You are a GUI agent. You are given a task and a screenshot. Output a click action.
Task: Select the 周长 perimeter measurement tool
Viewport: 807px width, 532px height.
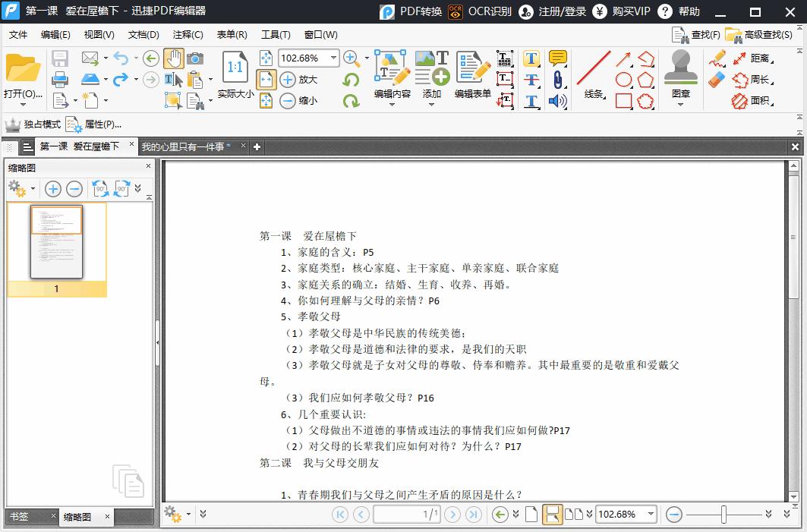pyautogui.click(x=757, y=78)
